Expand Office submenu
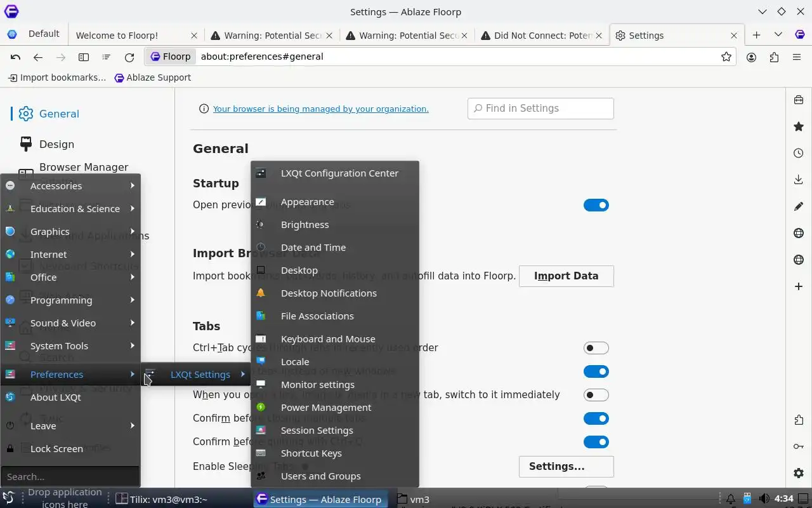The image size is (812, 508). pos(70,277)
